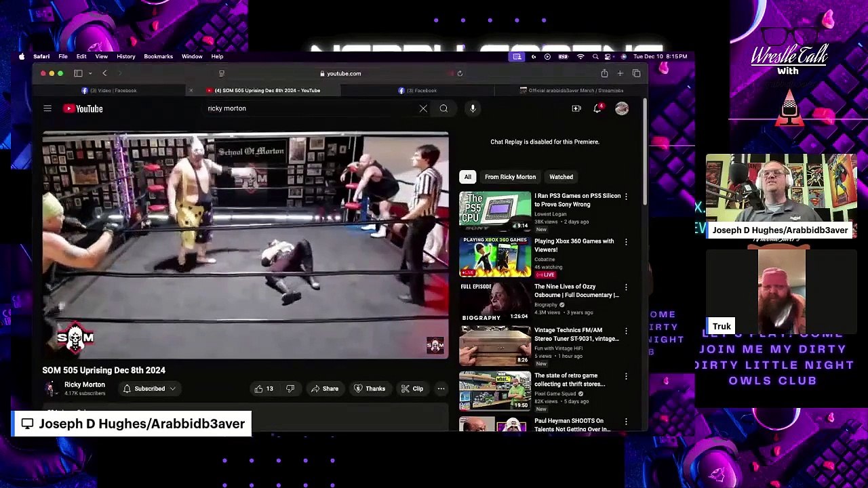
Task: Click the Ricky Morton channel avatar
Action: (50, 388)
